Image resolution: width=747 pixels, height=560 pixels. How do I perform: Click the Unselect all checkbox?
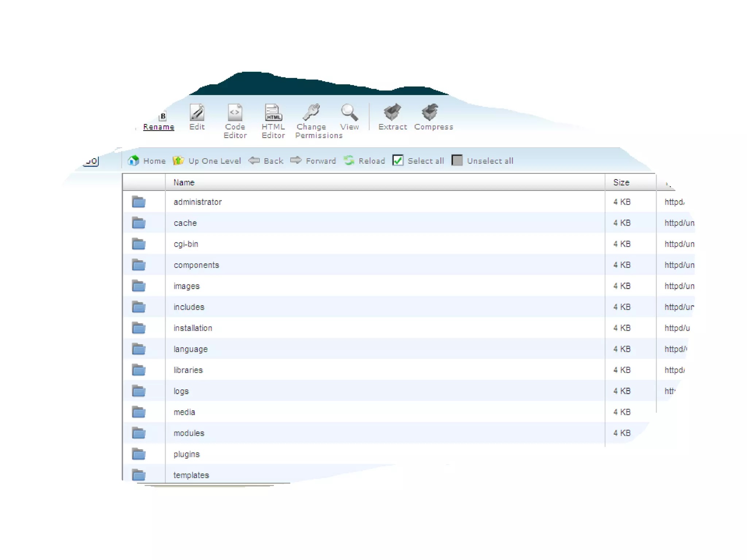(457, 160)
